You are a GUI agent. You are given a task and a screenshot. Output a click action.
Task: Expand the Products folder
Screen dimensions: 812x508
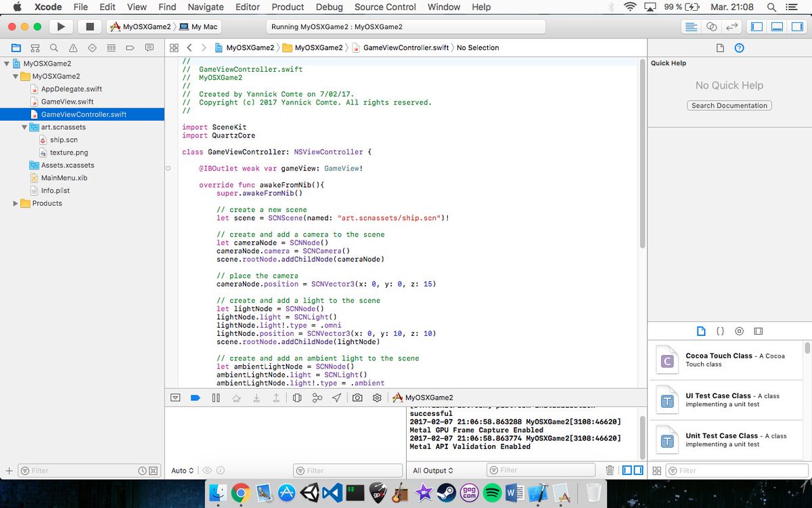click(16, 203)
